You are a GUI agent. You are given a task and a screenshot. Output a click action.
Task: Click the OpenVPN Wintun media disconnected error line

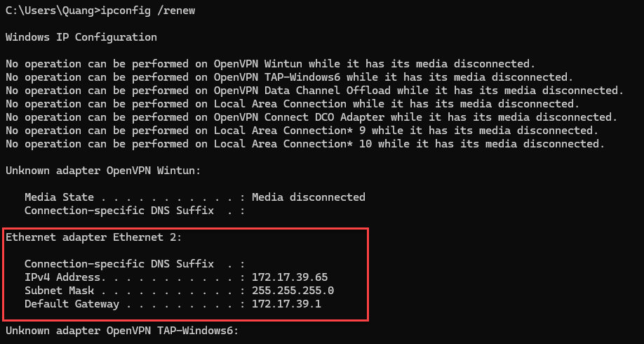(270, 63)
